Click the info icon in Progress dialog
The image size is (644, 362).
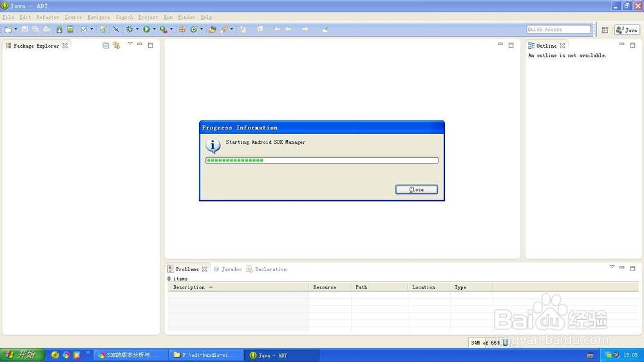tap(213, 146)
